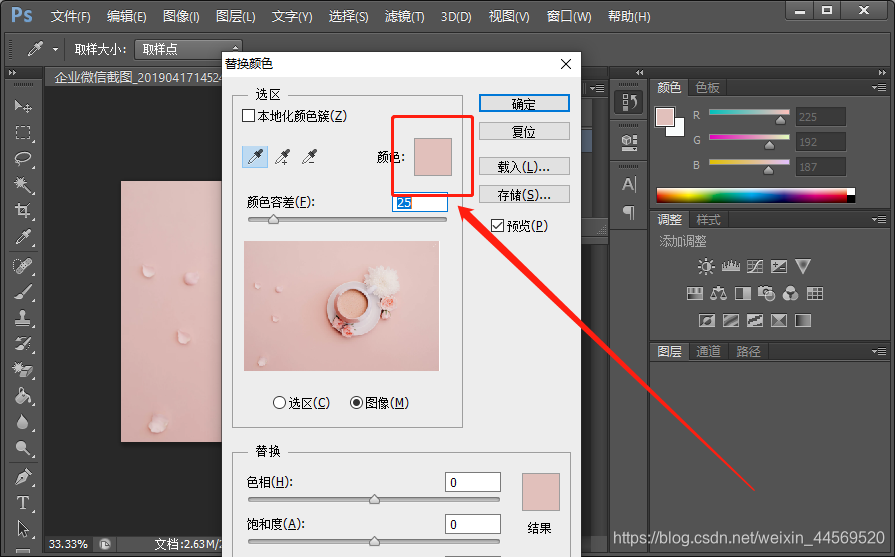
Task: Open the collapsed History panel icon
Action: (x=629, y=102)
